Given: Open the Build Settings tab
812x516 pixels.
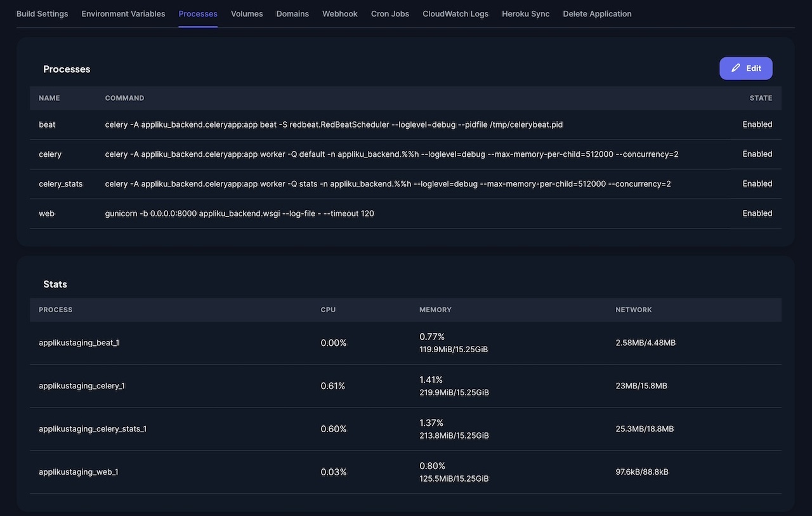Looking at the screenshot, I should [x=42, y=13].
